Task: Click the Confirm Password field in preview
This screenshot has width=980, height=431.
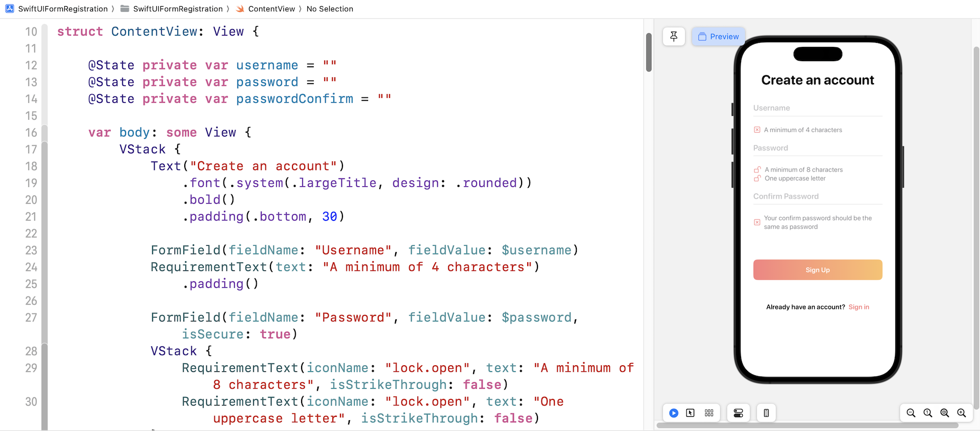Action: (x=818, y=196)
